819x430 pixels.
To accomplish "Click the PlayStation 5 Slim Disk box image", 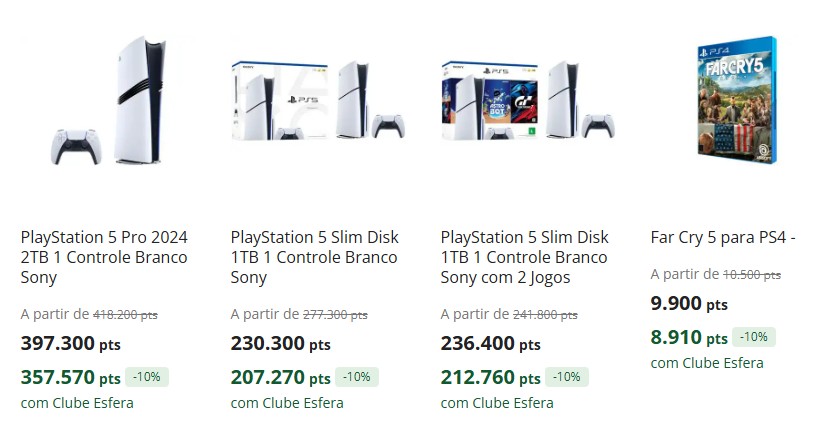I will coord(318,102).
